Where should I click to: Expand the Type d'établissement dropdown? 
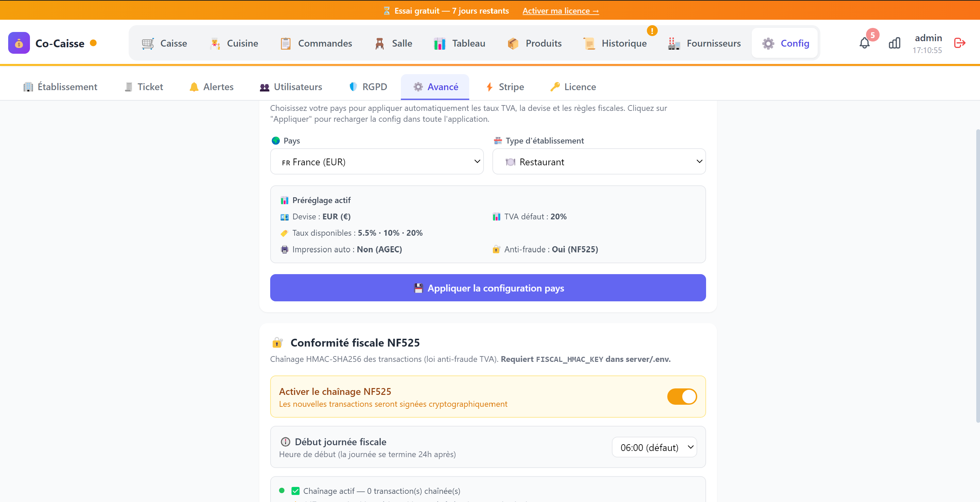[599, 162]
